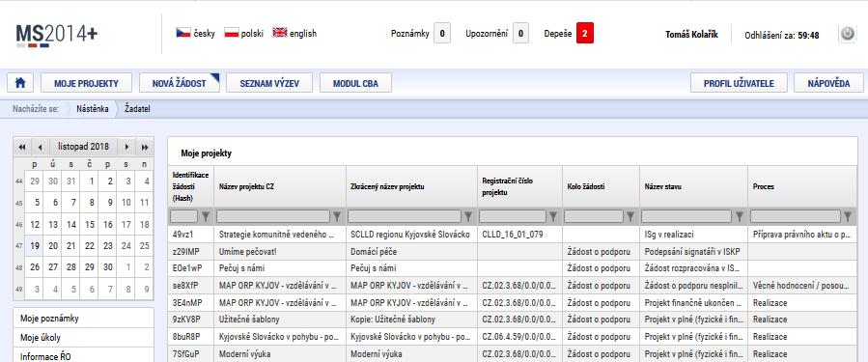Select project row z29IMP

click(513, 251)
